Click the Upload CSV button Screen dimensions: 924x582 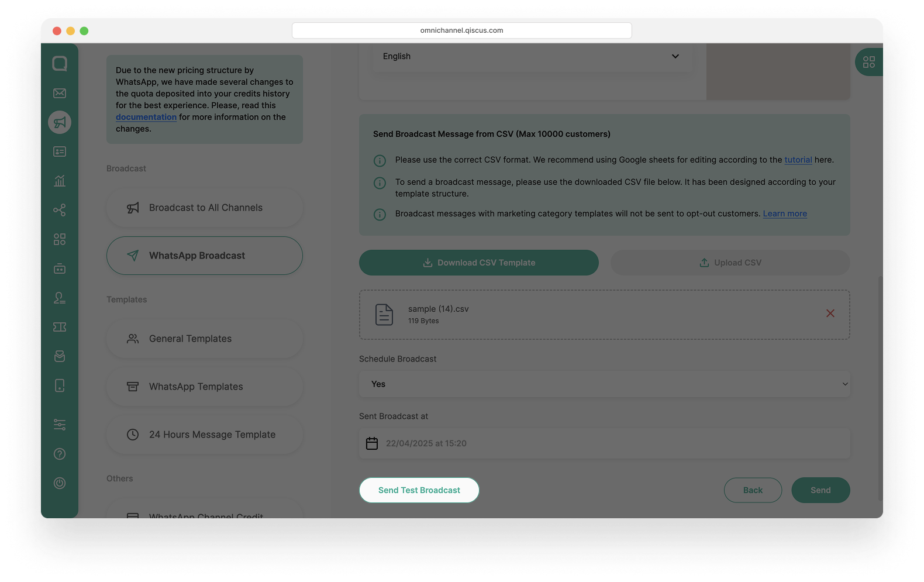(x=730, y=263)
